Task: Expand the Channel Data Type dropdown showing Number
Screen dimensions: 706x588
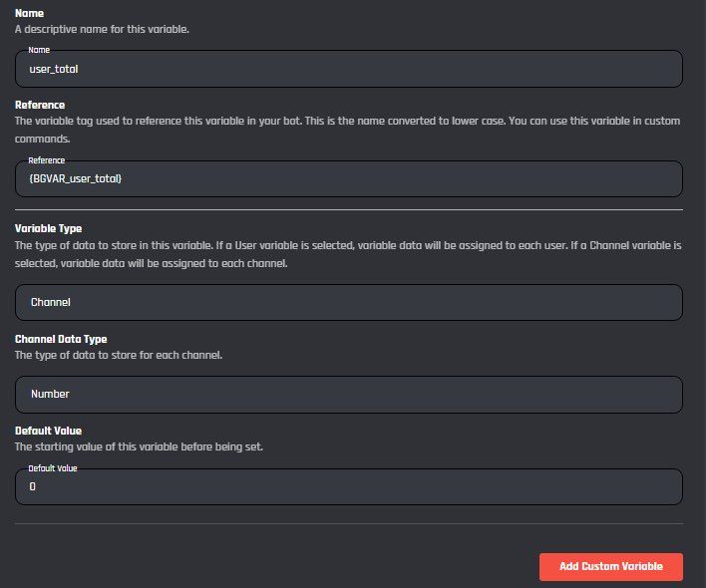Action: [349, 394]
